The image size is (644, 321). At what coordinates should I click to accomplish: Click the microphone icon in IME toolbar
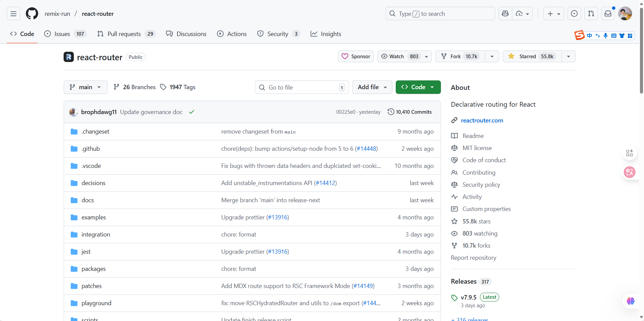(x=606, y=36)
